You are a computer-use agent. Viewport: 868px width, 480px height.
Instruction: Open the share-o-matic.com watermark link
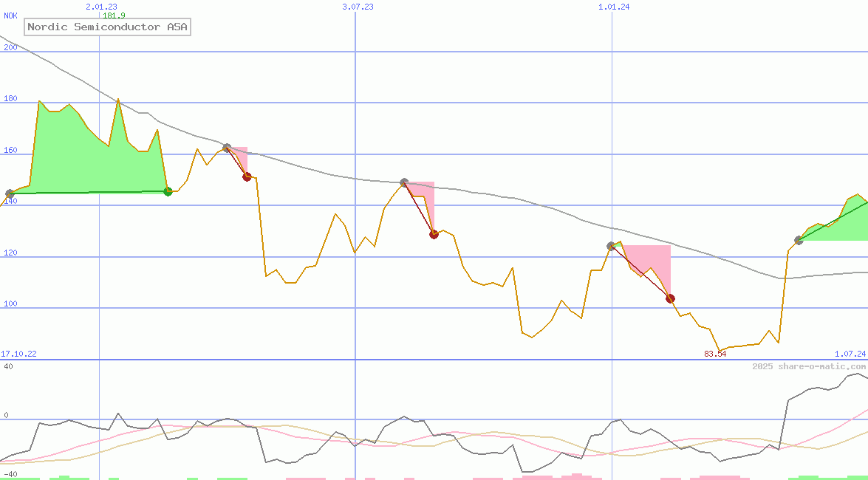coord(809,366)
